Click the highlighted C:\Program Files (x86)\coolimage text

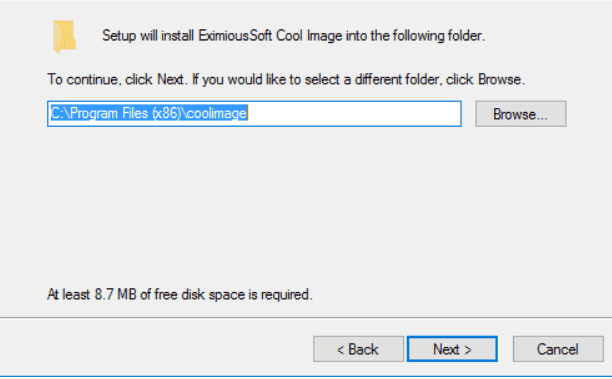[x=148, y=114]
